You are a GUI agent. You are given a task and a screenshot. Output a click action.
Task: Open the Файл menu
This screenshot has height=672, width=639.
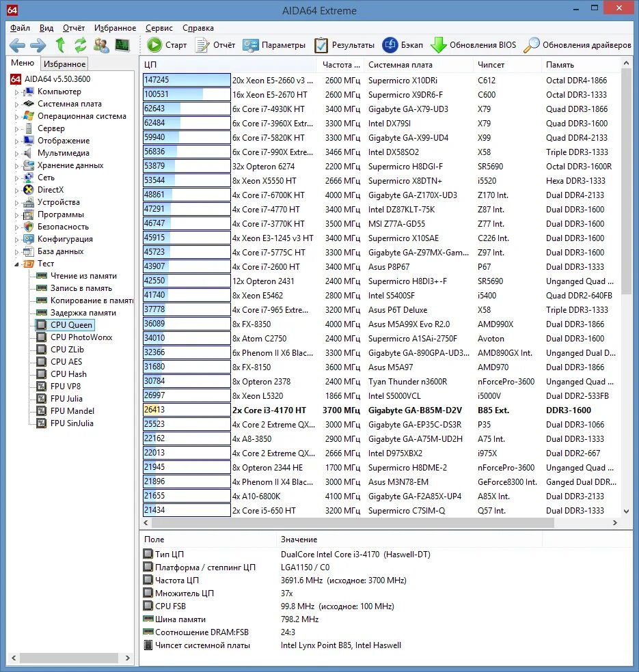pos(20,28)
